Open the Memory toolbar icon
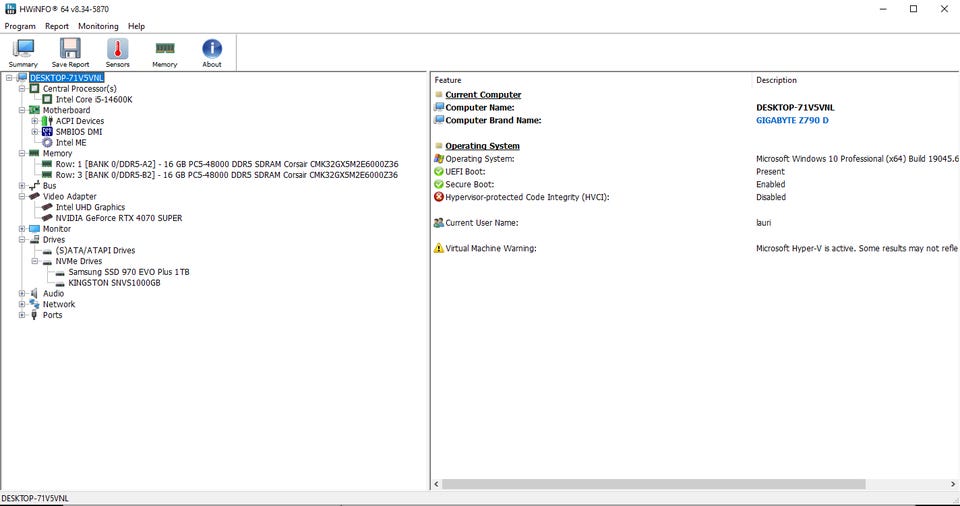Viewport: 960px width, 506px height. (x=165, y=48)
